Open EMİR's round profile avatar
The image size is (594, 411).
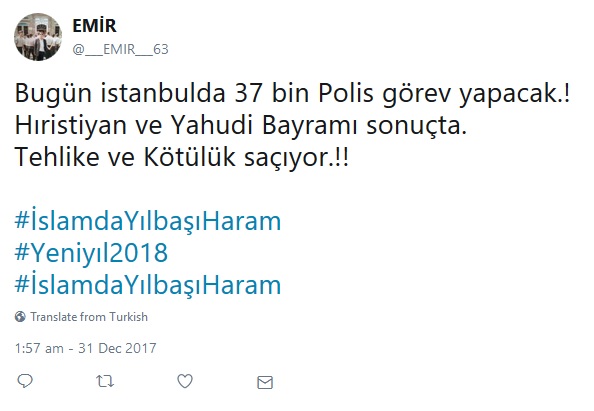click(38, 37)
